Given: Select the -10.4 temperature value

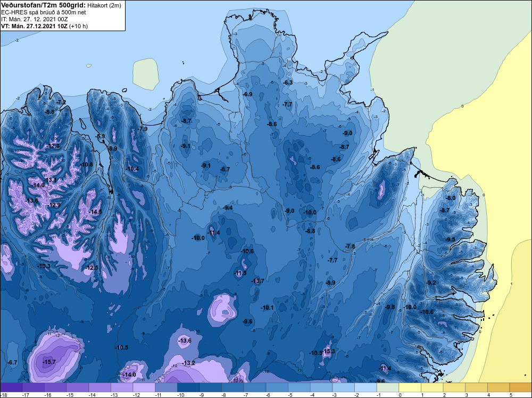Looking at the screenshot, I should [132, 169].
